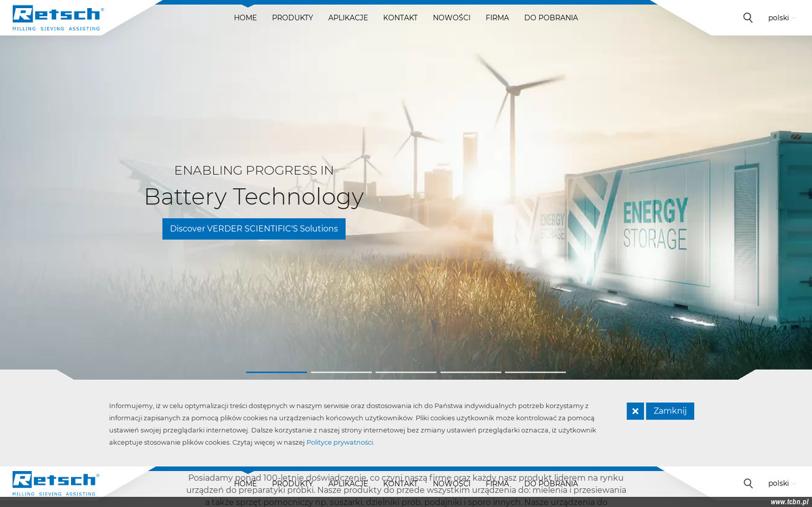The image size is (812, 507).
Task: Select PRODUKTY in the bottom navigation bar
Action: (292, 483)
